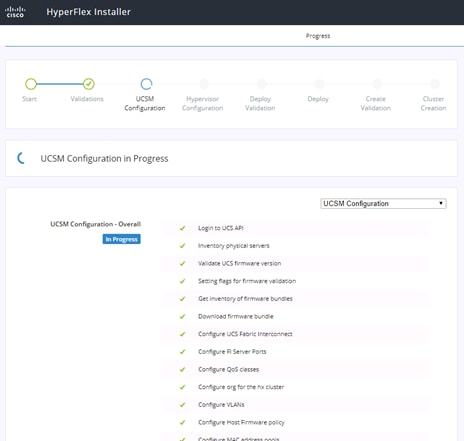Click the UCSM Configuration in Progress heading
This screenshot has height=441, width=464.
click(104, 159)
